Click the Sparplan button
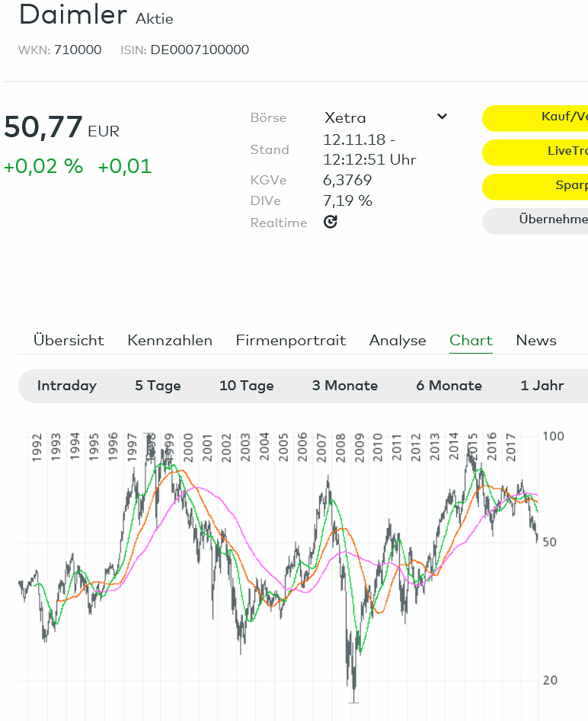The width and height of the screenshot is (588, 721). 548,187
